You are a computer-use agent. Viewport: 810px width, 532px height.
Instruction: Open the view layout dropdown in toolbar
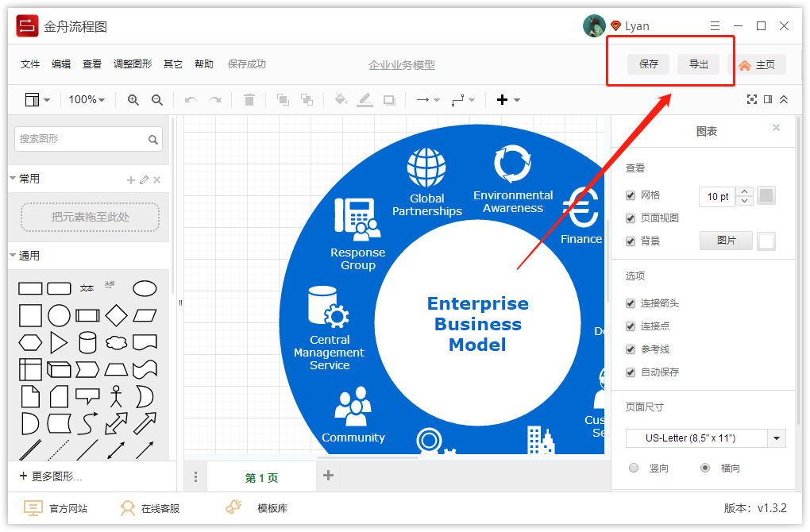(37, 100)
